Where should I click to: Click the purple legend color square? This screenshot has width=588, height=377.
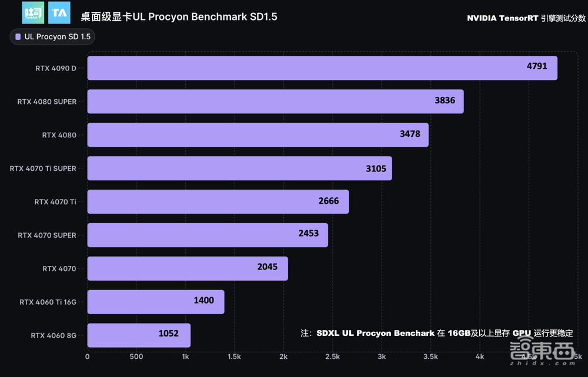[x=18, y=37]
